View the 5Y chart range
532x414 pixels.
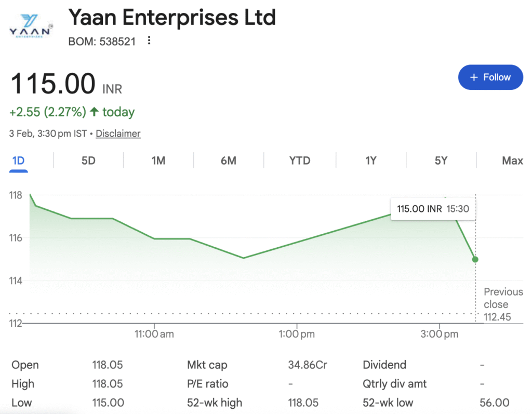(441, 161)
